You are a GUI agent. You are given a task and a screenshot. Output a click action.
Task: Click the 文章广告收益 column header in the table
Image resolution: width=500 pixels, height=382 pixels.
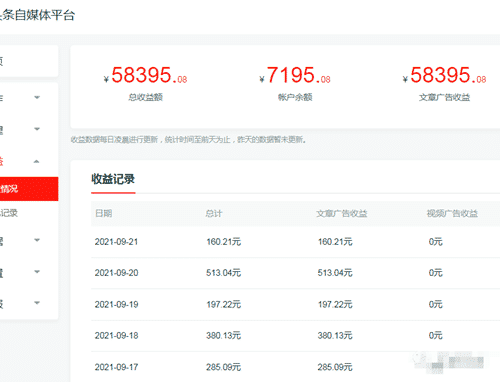click(x=342, y=213)
